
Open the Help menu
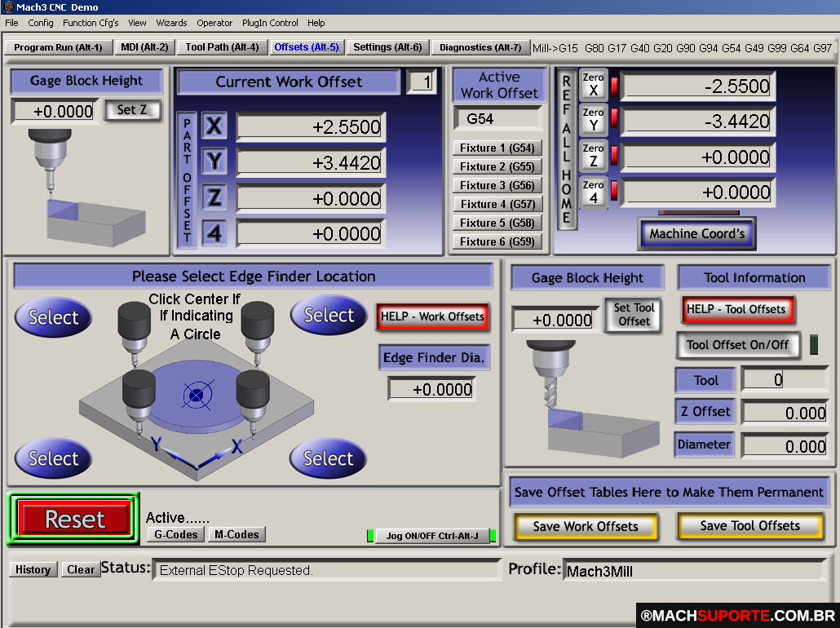(316, 23)
